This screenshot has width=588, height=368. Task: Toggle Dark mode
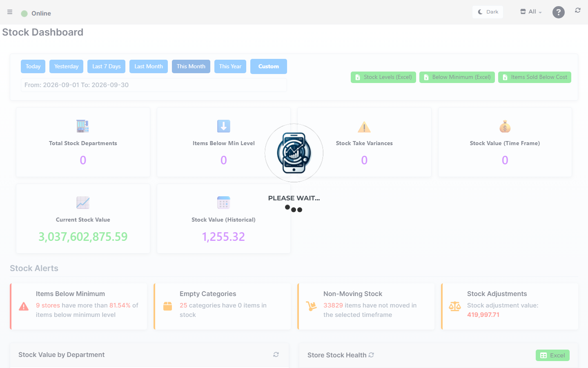[488, 12]
